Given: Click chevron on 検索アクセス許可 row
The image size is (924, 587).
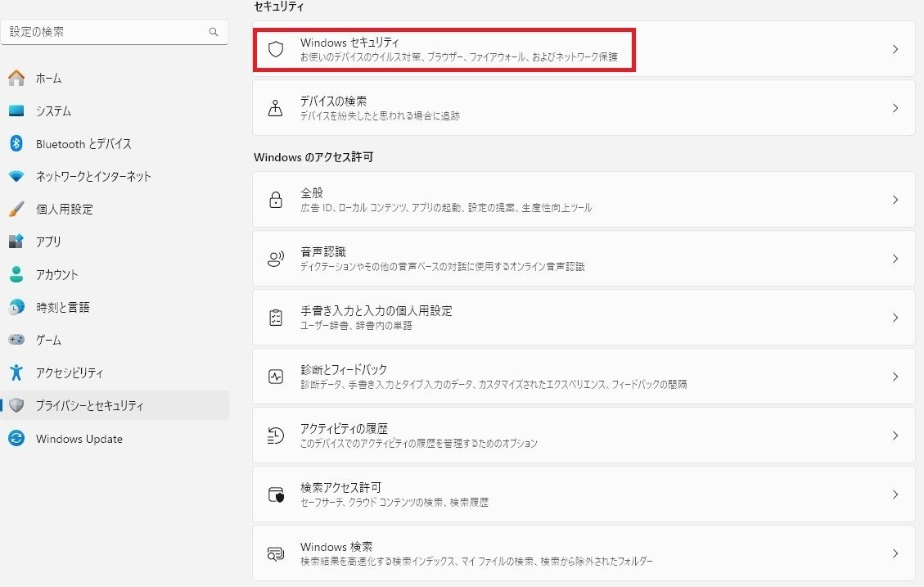Looking at the screenshot, I should (895, 494).
